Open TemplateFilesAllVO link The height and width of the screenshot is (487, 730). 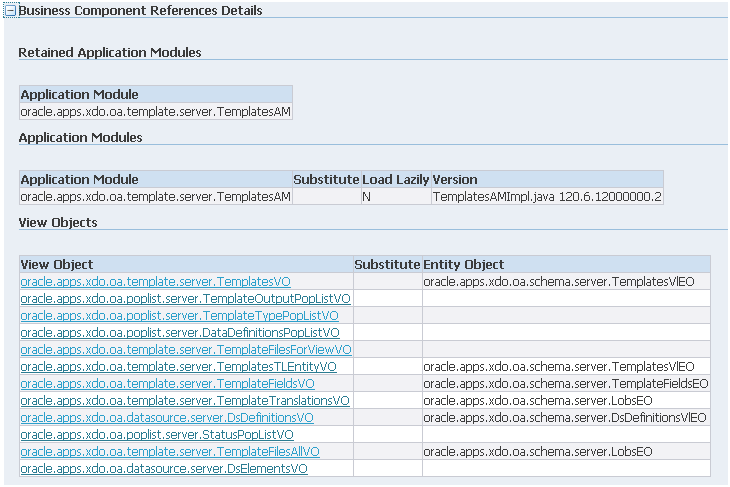[x=170, y=452]
